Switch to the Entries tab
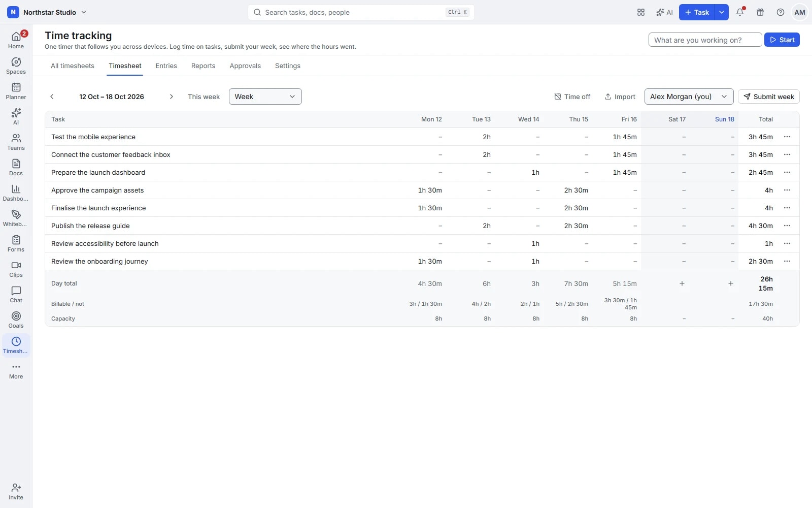 [x=166, y=66]
